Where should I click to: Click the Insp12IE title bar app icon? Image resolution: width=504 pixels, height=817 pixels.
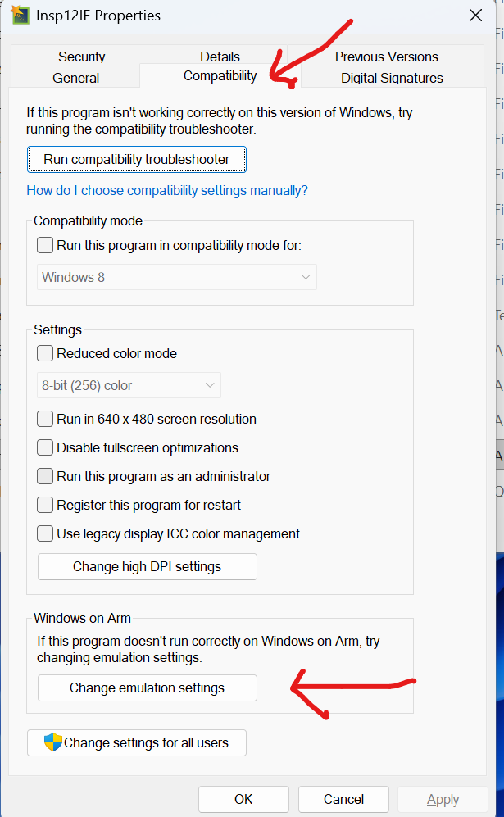click(18, 15)
